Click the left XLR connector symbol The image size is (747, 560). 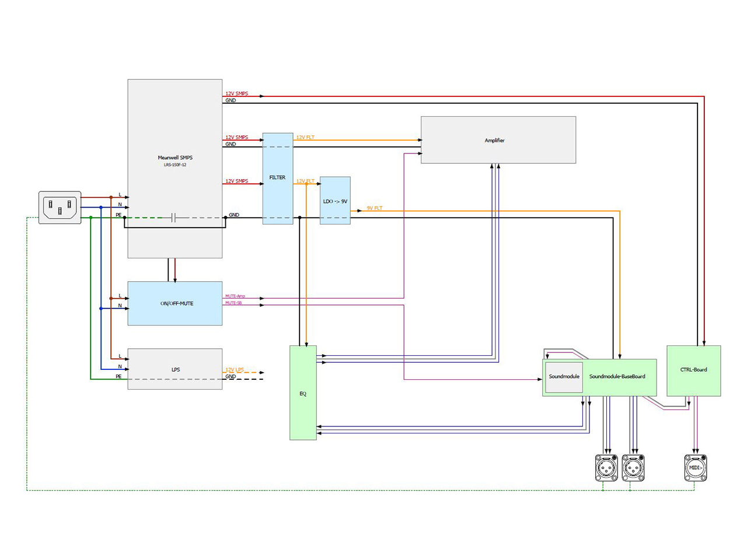click(606, 468)
